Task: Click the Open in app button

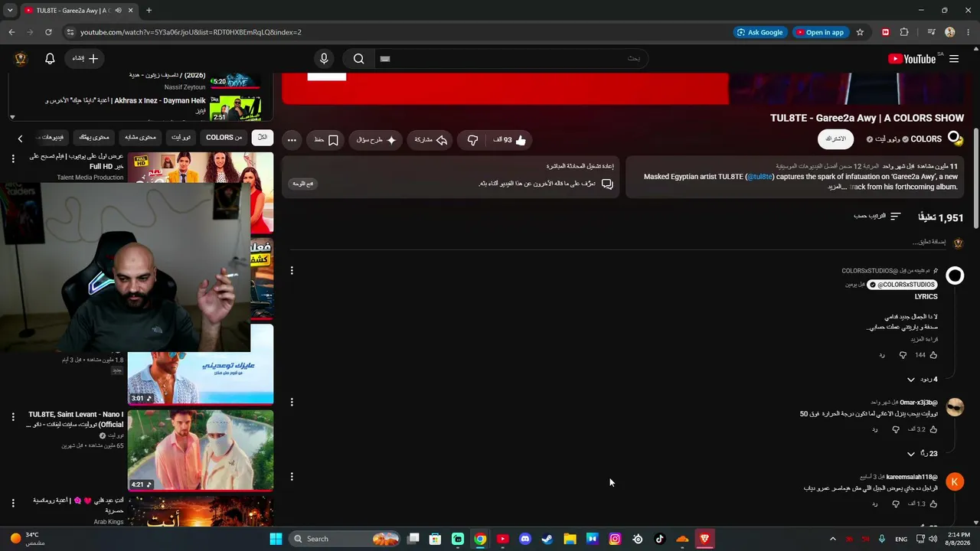Action: (819, 32)
